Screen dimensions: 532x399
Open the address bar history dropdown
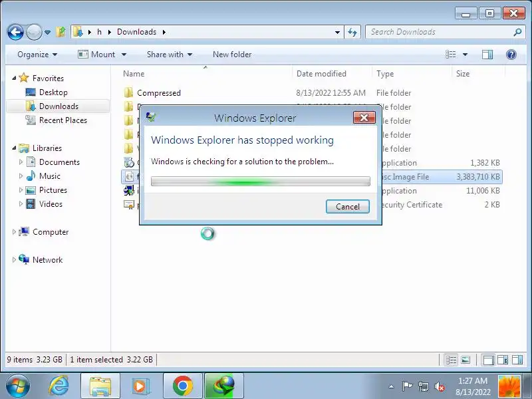[337, 32]
